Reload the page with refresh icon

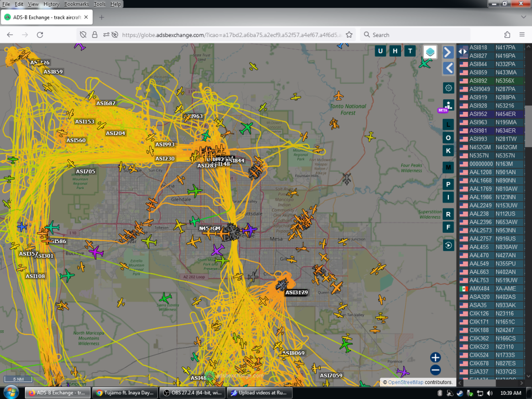pyautogui.click(x=39, y=35)
